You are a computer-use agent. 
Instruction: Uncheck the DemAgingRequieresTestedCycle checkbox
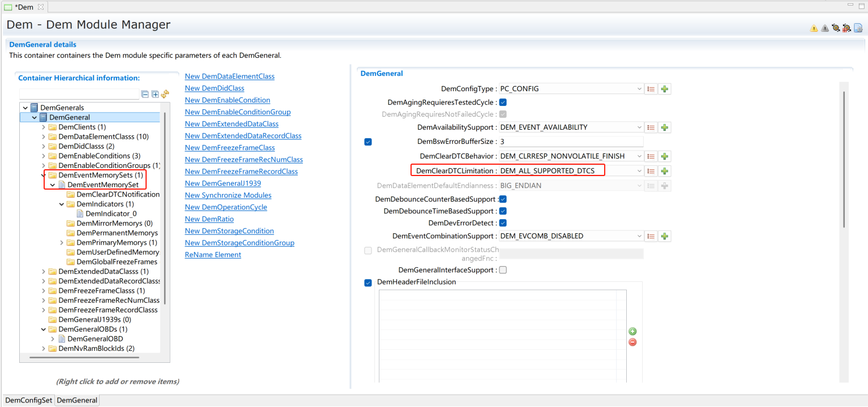[503, 102]
